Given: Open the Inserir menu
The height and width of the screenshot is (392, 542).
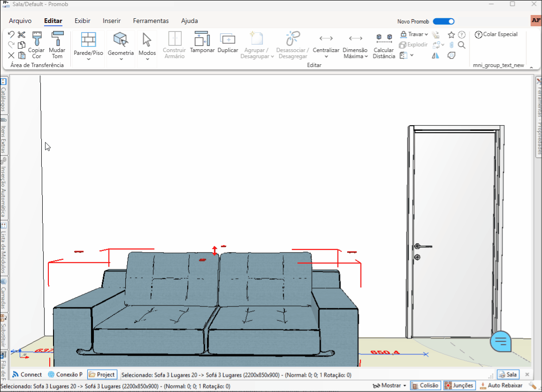Looking at the screenshot, I should [x=111, y=21].
